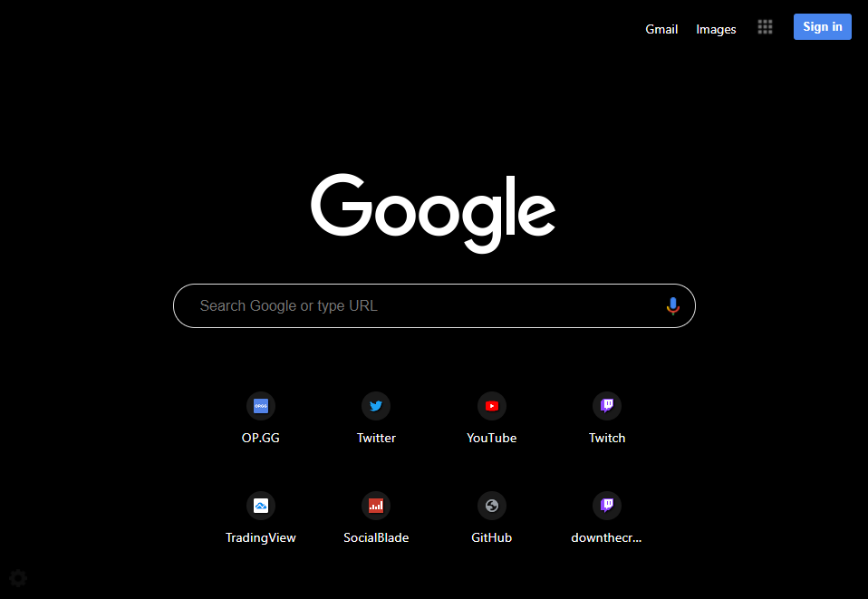Go to Gmail link
Viewport: 868px width, 599px height.
[661, 29]
